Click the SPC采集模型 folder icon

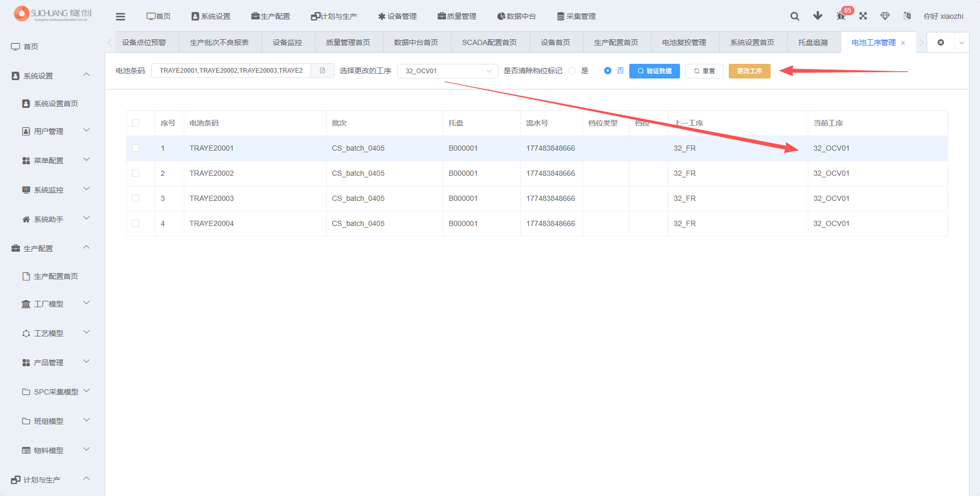(26, 392)
